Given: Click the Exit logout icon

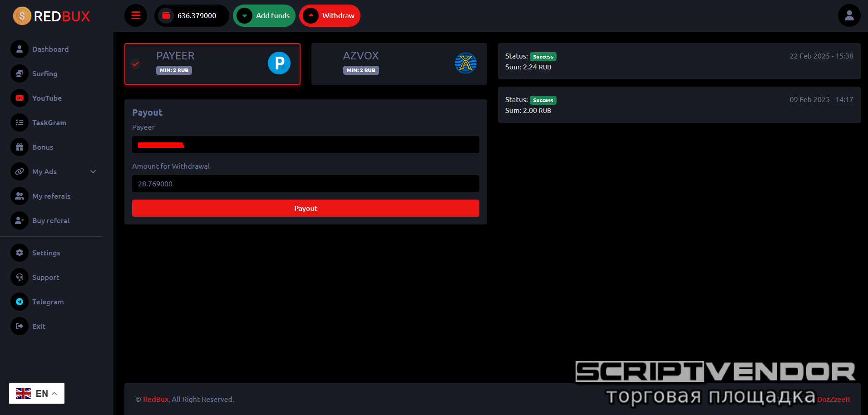Looking at the screenshot, I should [20, 326].
